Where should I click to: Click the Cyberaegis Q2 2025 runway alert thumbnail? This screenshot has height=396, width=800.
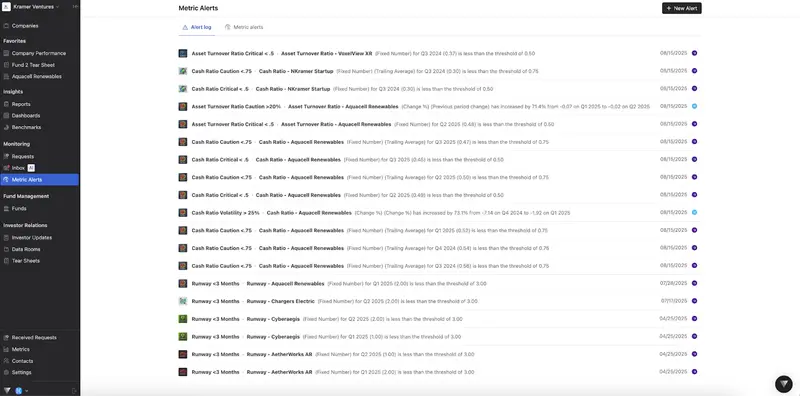(x=183, y=319)
